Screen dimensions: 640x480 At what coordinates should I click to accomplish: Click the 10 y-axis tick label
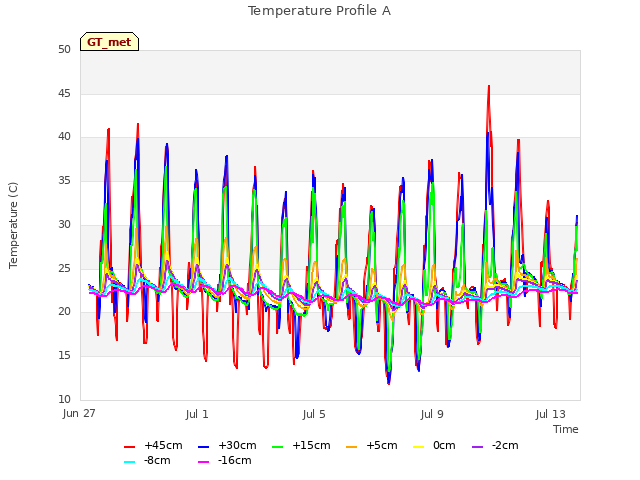click(64, 399)
